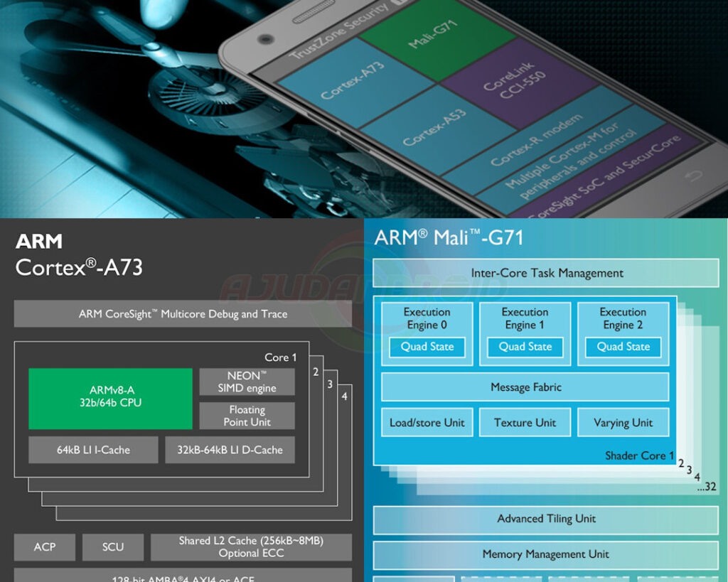The image size is (728, 582).
Task: Click the 32kB-64kB L1 D-Cache box
Action: tap(230, 450)
